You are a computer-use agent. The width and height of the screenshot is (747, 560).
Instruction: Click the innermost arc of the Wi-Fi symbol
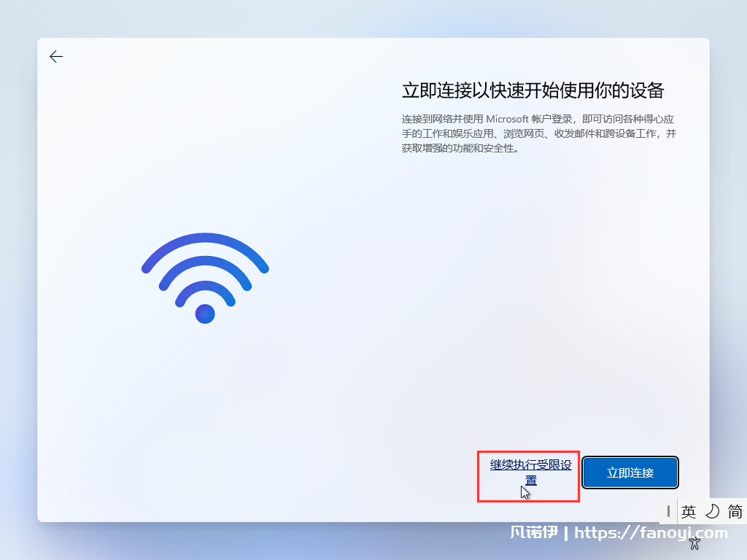[205, 290]
